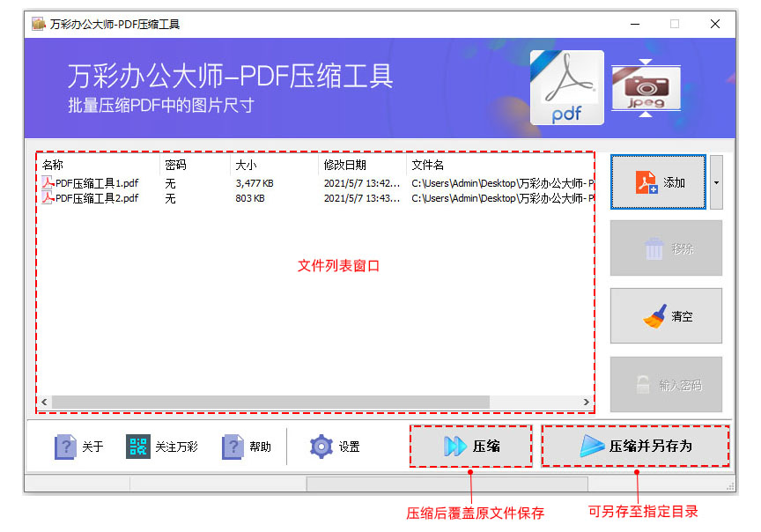Screen dimensions: 761x532
Task: Sort by the 名称 column header
Action: point(99,165)
